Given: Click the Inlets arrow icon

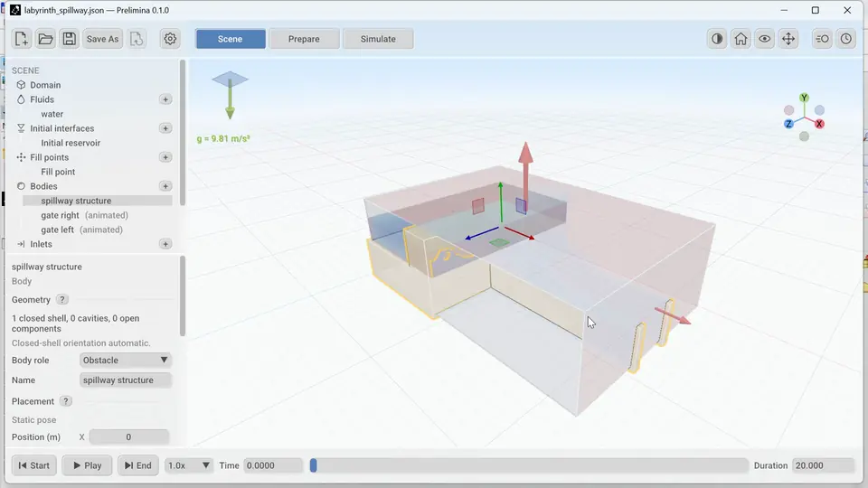Looking at the screenshot, I should [21, 244].
